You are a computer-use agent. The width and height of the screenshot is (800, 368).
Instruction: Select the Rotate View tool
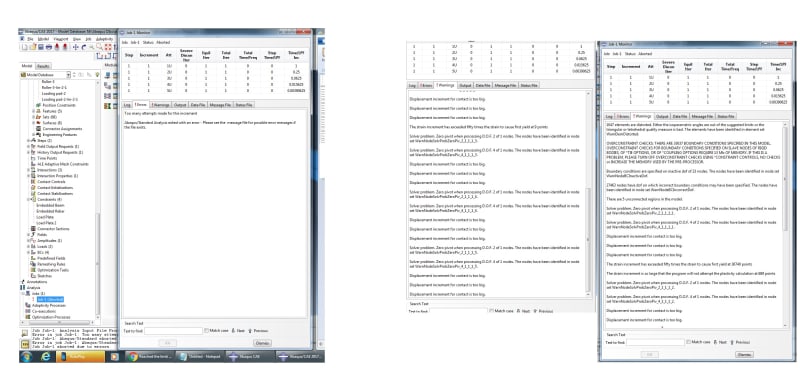(x=84, y=47)
